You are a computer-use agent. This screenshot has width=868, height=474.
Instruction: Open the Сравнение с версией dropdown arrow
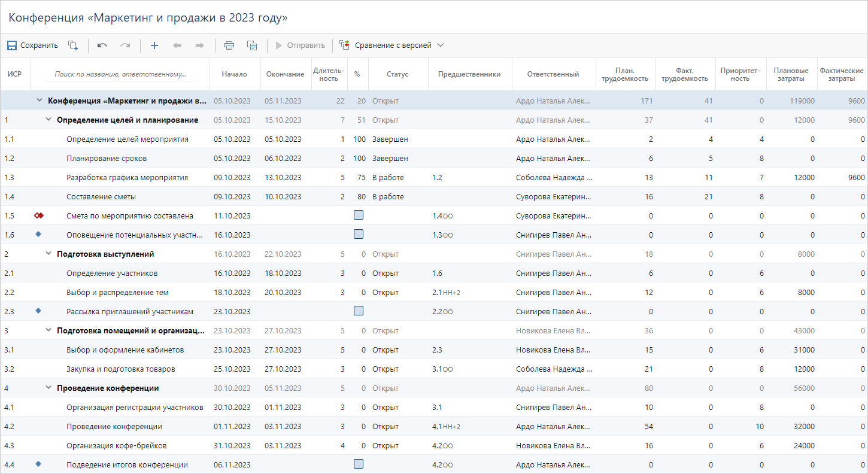441,45
